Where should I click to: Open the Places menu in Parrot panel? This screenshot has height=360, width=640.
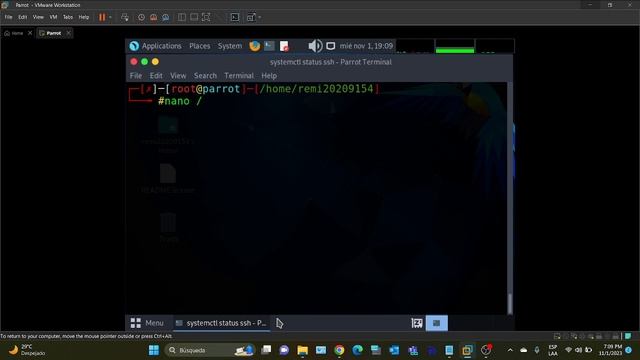pyautogui.click(x=200, y=46)
